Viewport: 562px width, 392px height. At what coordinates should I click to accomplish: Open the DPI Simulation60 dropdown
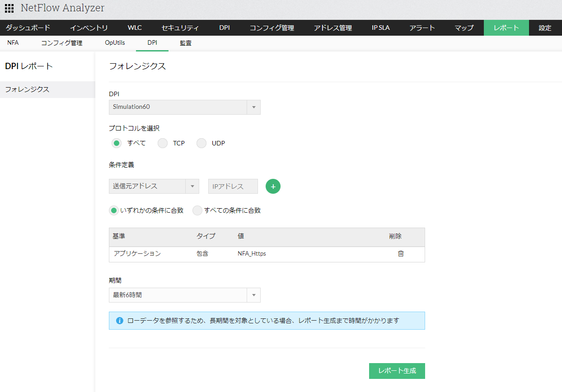tap(184, 107)
